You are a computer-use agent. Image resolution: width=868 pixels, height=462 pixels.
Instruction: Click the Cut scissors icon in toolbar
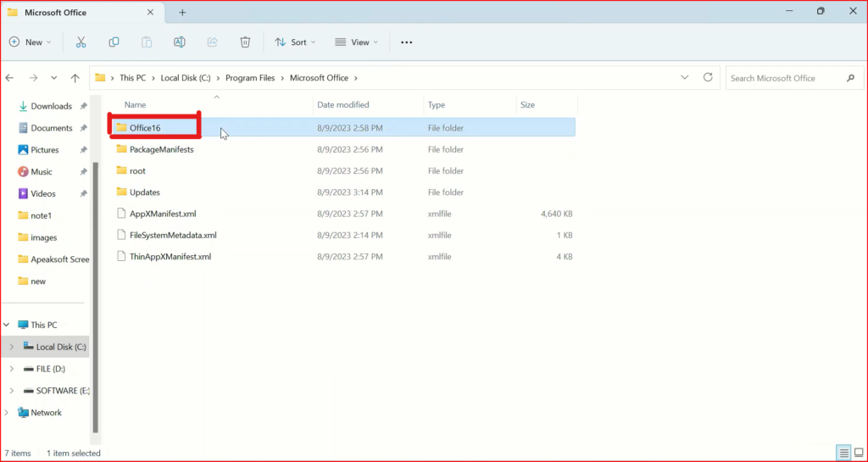[x=81, y=42]
